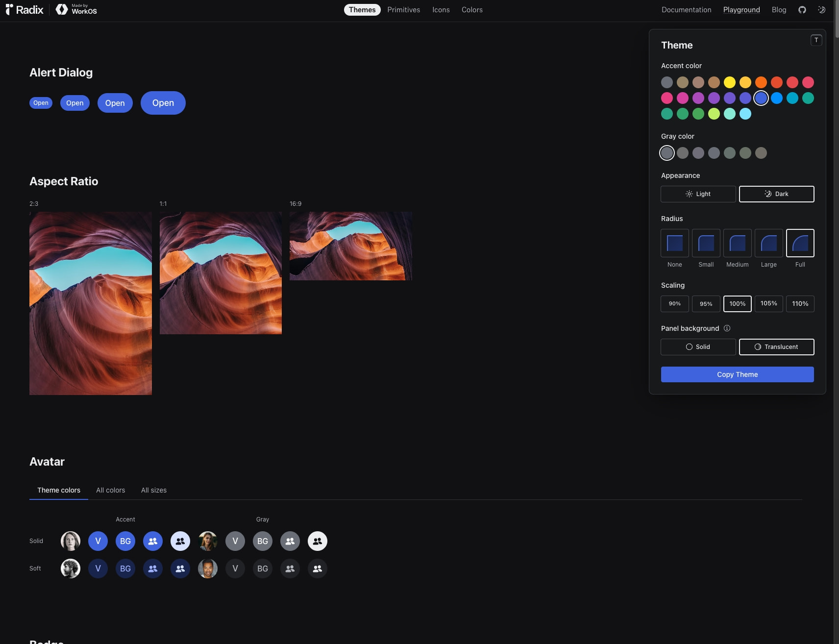
Task: Click the largest Open button under Alert Dialog
Action: [x=163, y=103]
